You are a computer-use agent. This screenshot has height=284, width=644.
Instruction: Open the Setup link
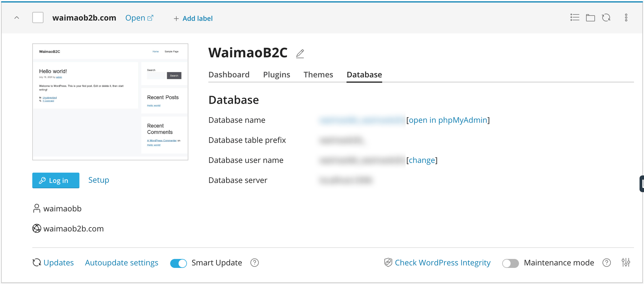(x=99, y=180)
